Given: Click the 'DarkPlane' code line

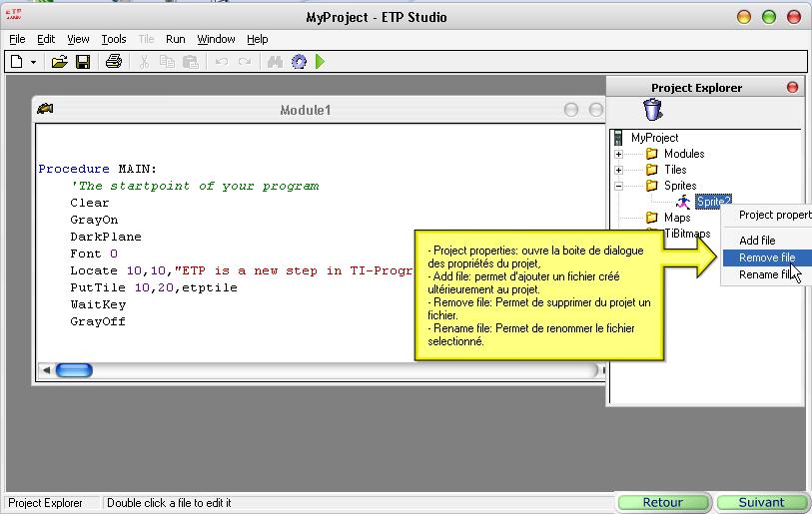Looking at the screenshot, I should coord(106,237).
